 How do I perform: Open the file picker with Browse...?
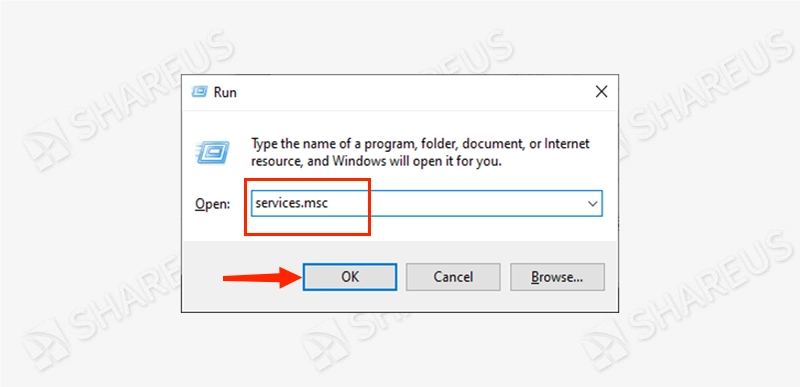pos(557,277)
